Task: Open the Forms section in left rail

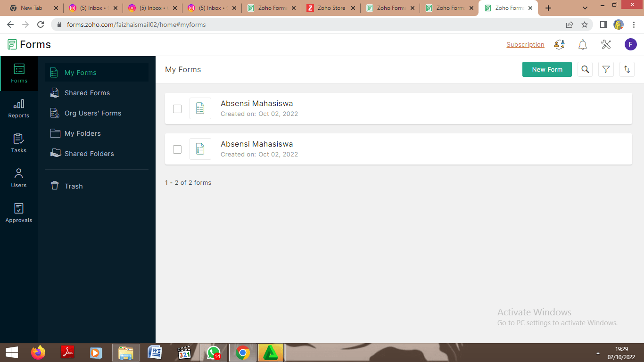Action: click(x=19, y=74)
